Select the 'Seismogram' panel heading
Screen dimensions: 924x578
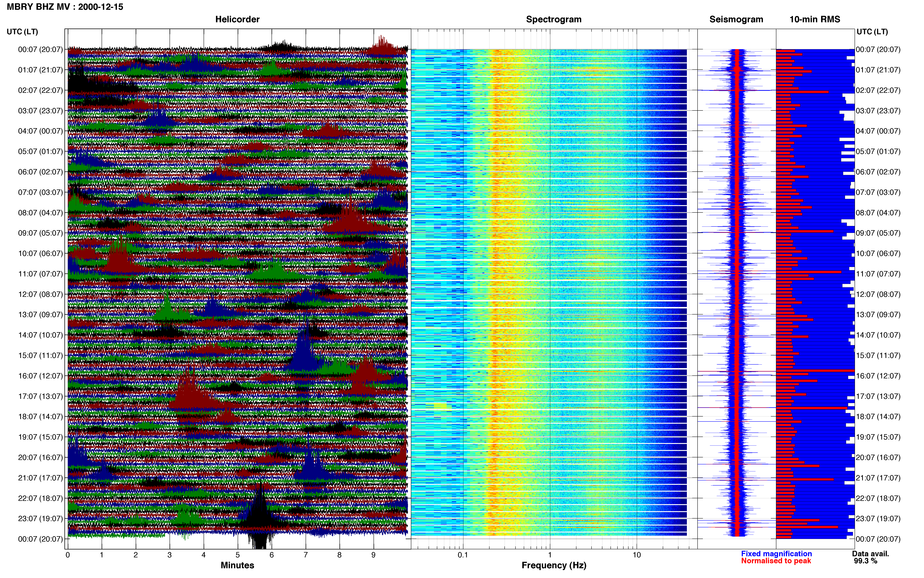[736, 19]
